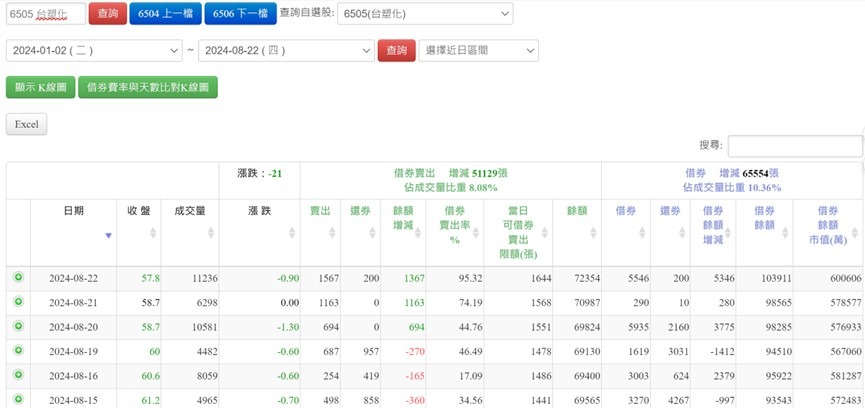865x408 pixels.
Task: Sort by 借券賣出率 % column
Action: pyautogui.click(x=476, y=232)
